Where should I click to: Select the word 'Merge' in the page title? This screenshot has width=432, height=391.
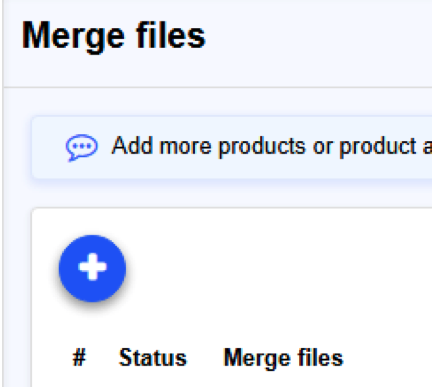coord(73,37)
